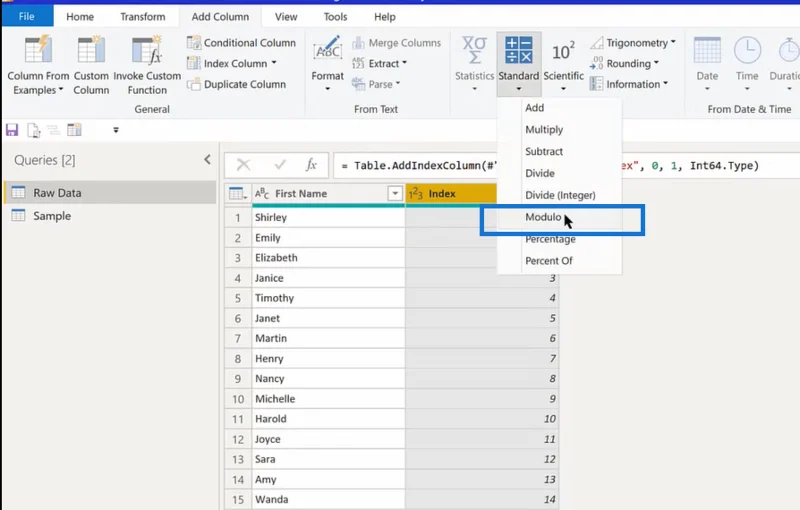This screenshot has height=510, width=800.
Task: Add a Conditional Column
Action: tap(241, 43)
